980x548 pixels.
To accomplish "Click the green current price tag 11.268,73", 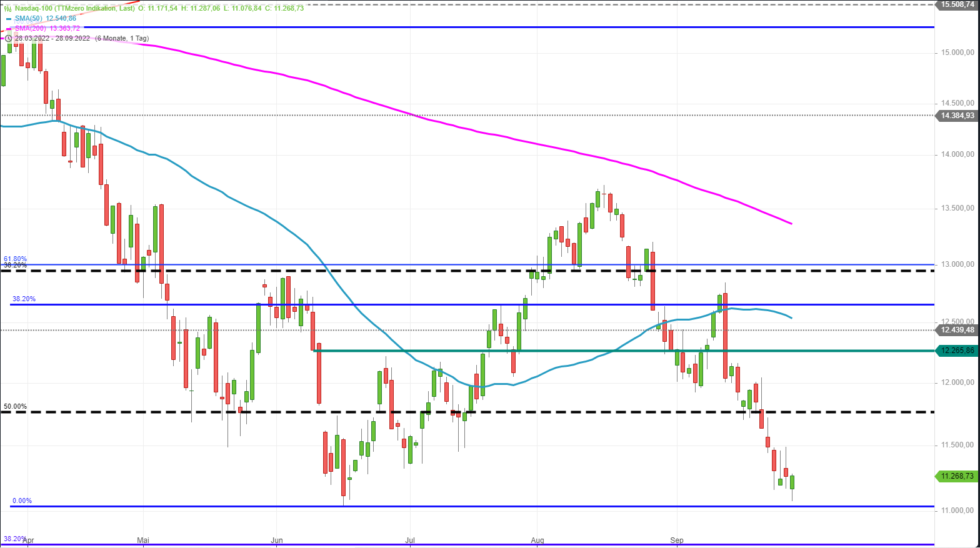I will coord(957,476).
